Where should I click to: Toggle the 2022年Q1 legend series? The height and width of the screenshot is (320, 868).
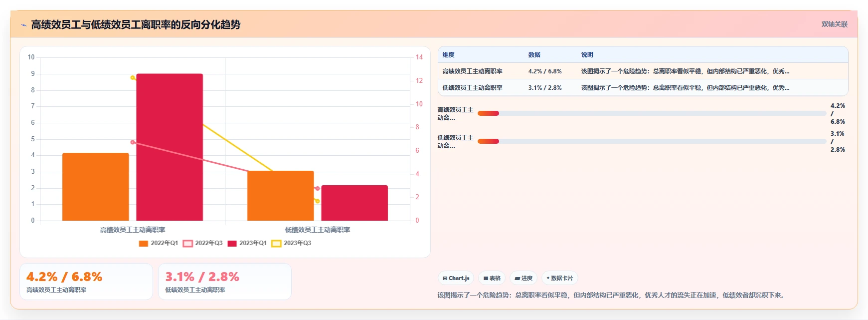click(159, 243)
